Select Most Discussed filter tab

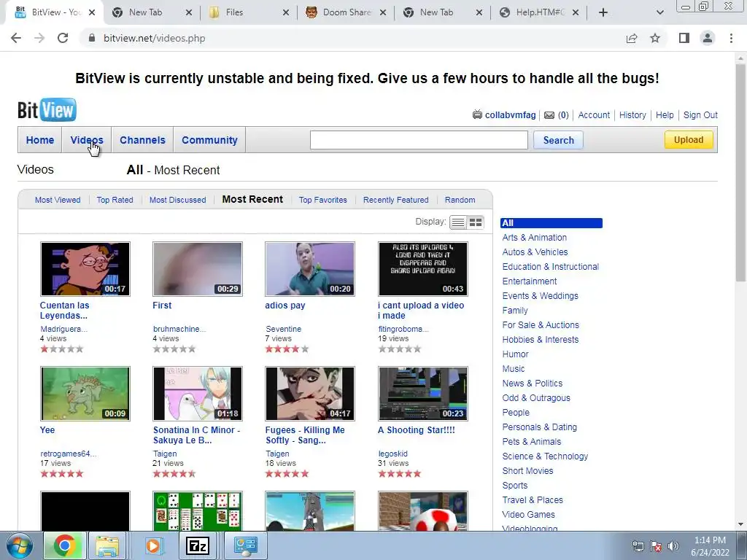click(x=178, y=200)
